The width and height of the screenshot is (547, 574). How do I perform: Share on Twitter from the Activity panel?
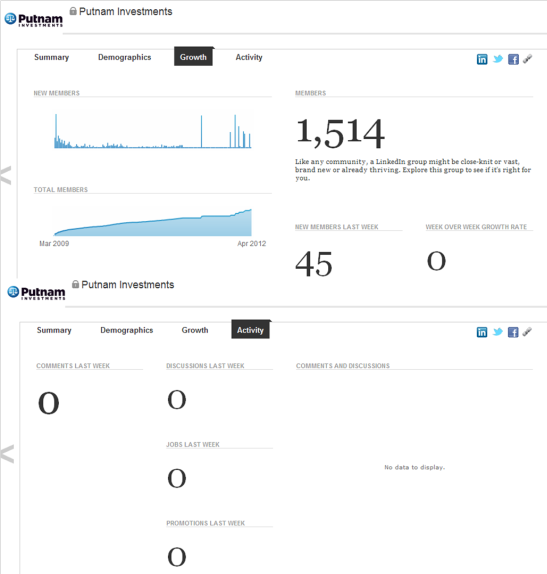click(x=498, y=332)
